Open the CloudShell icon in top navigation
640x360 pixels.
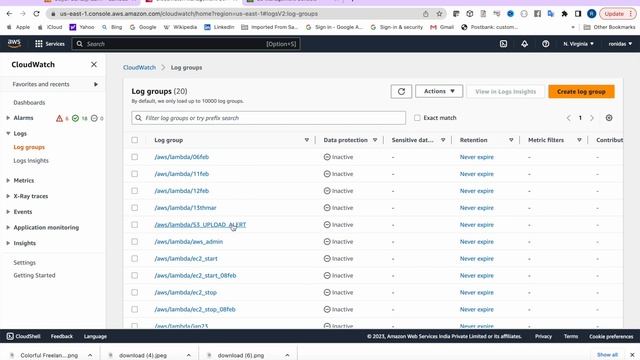click(503, 44)
